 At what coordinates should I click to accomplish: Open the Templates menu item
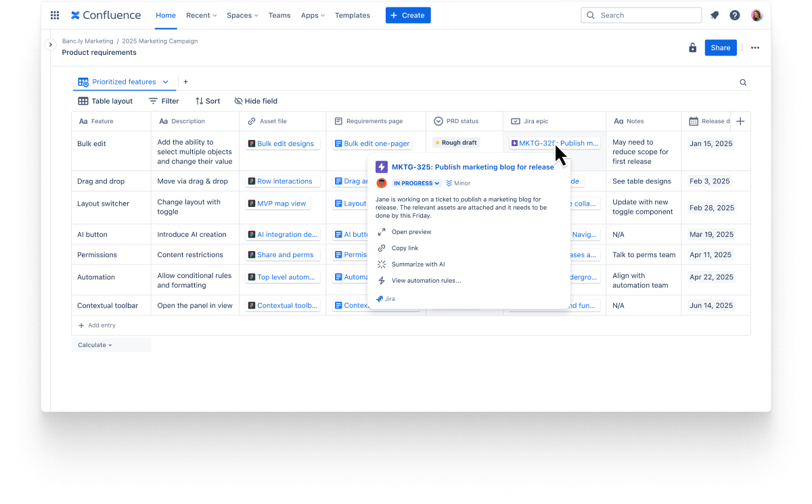click(353, 15)
